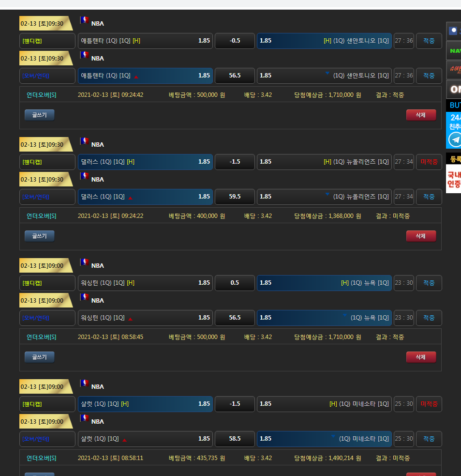Click the Telegram icon in the sidebar
461x476 pixels.
455,139
